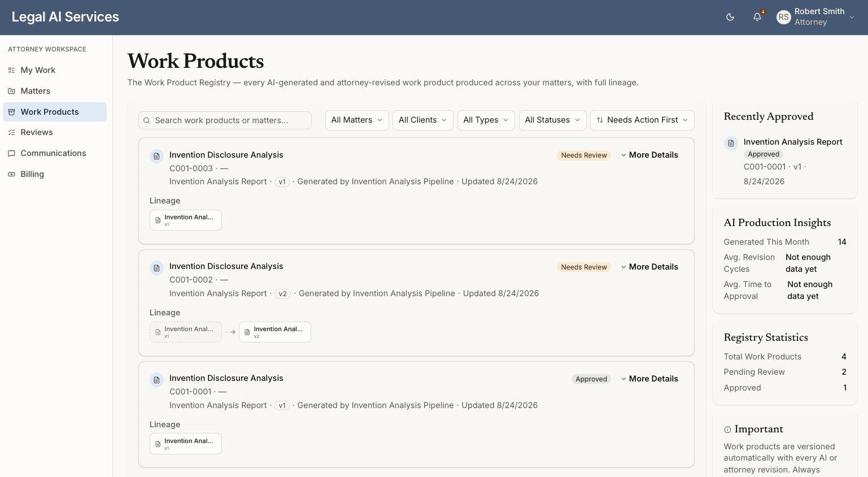Open C001-0003 lineage v1 chip
The height and width of the screenshot is (477, 868).
point(186,220)
